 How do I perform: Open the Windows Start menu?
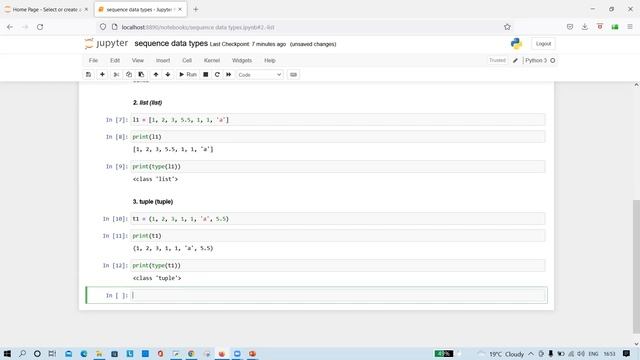pos(7,353)
